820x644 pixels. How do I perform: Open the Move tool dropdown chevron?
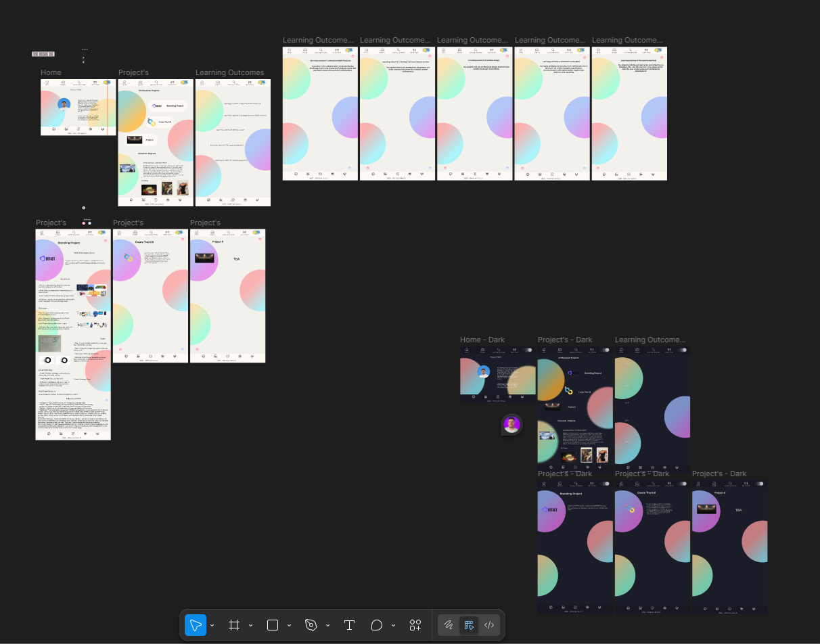tap(212, 625)
